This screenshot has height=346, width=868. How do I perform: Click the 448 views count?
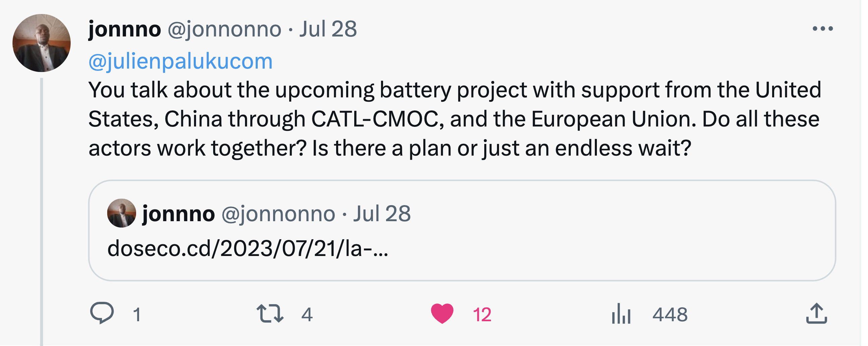point(670,315)
